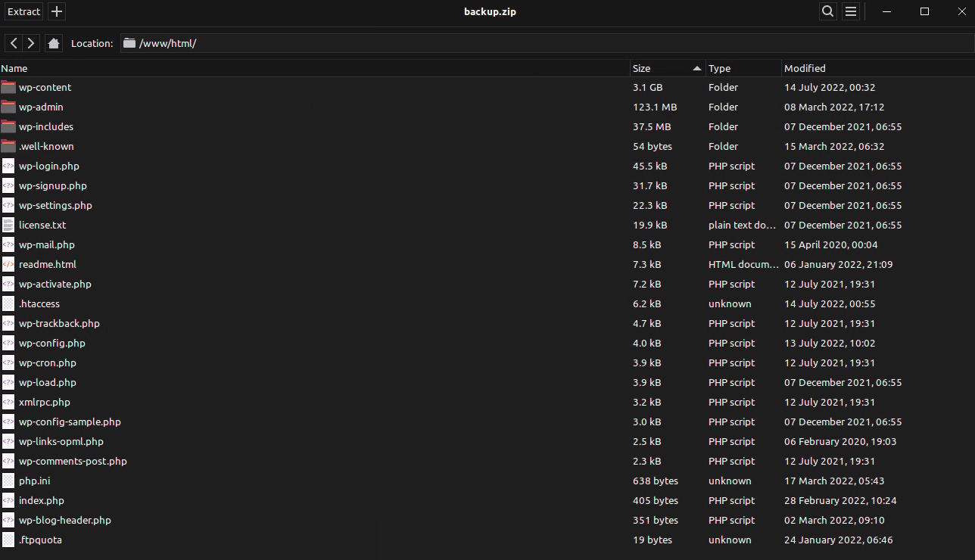The width and height of the screenshot is (975, 560).
Task: Click the wp-load.php file icon
Action: [x=8, y=382]
